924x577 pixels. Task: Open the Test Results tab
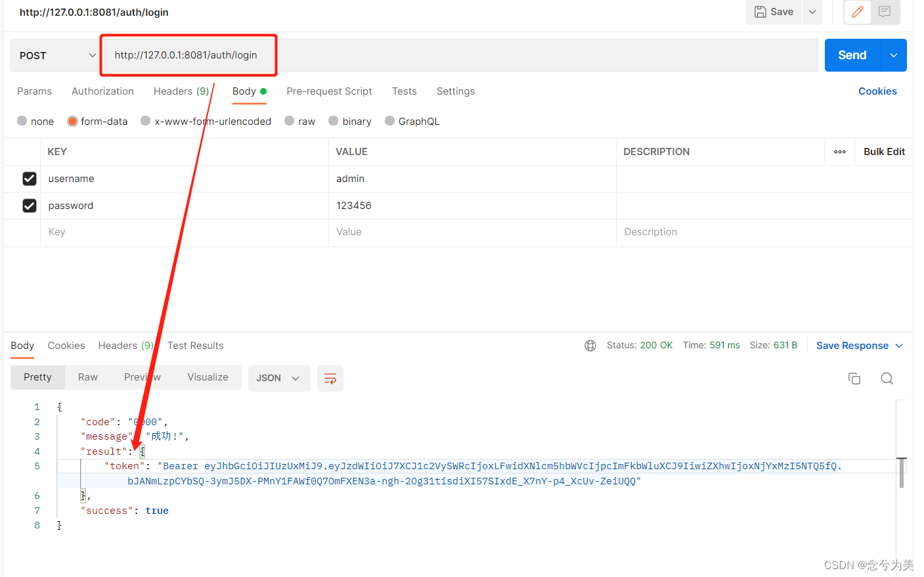click(x=196, y=346)
